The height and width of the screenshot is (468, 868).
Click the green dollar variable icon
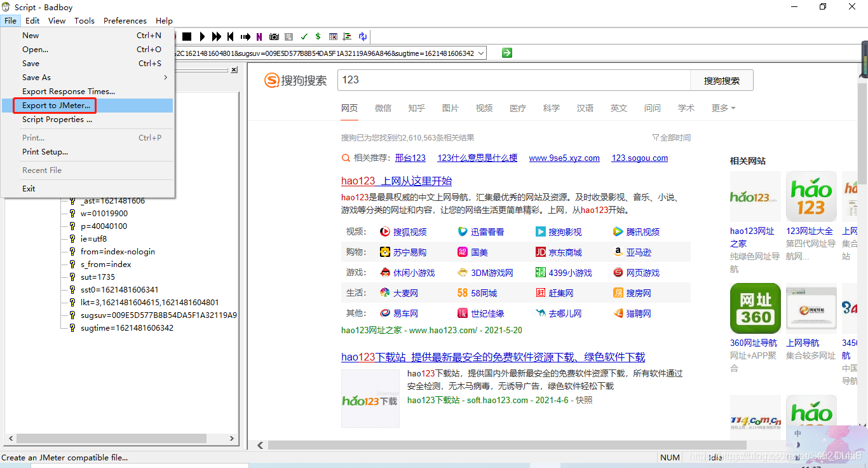tap(318, 37)
